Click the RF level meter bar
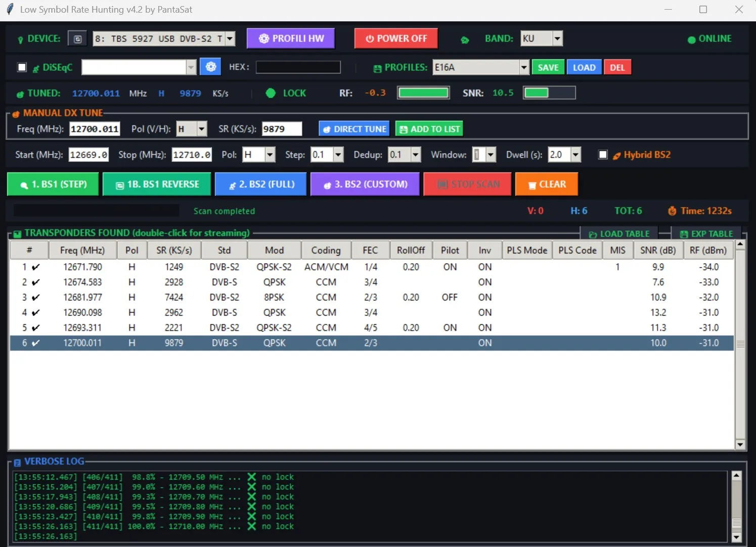The width and height of the screenshot is (756, 547). [424, 93]
